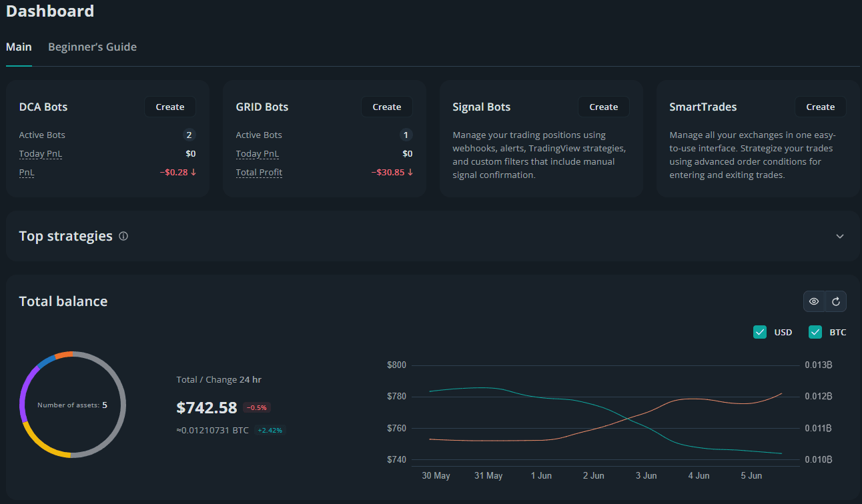The image size is (862, 504).
Task: Expand the Top strategies section
Action: click(840, 236)
